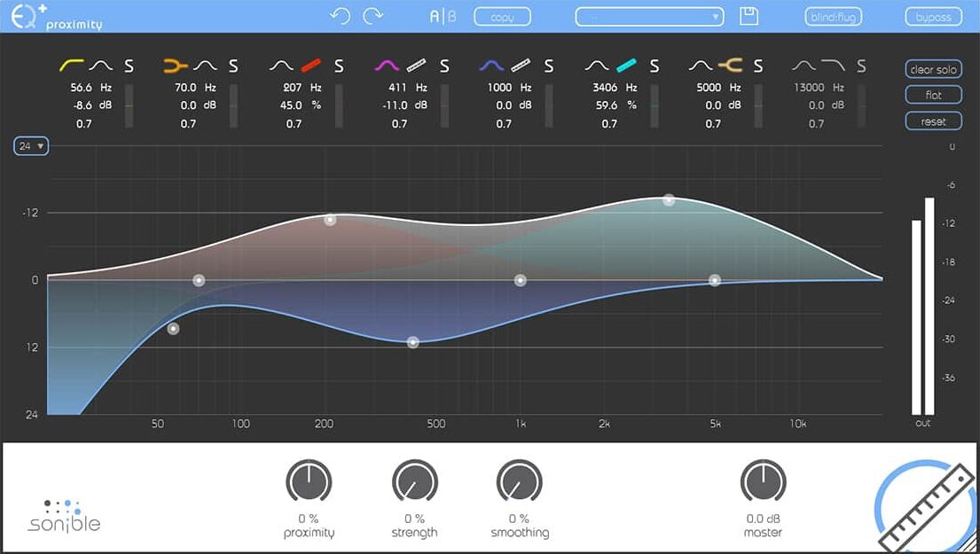Click the copy button
Image resolution: width=980 pixels, height=554 pixels.
[503, 17]
